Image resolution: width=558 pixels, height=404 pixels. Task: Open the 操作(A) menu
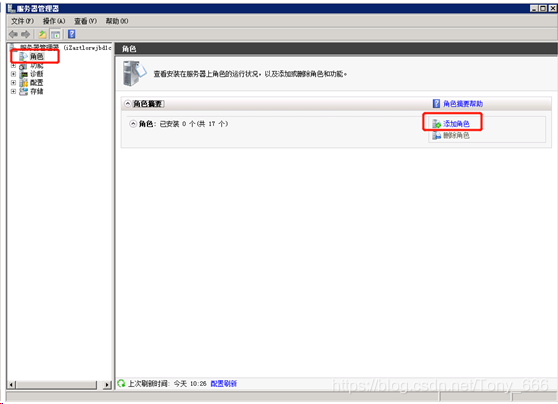click(x=54, y=21)
